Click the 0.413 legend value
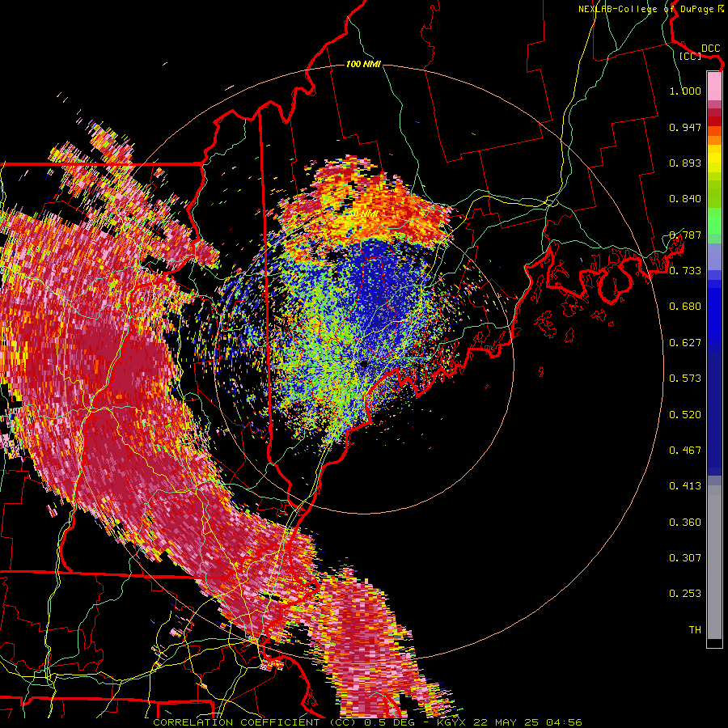The width and height of the screenshot is (728, 728). [x=685, y=486]
